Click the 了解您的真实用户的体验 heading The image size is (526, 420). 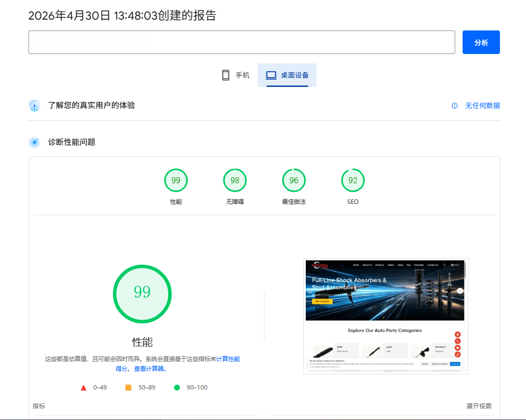91,105
